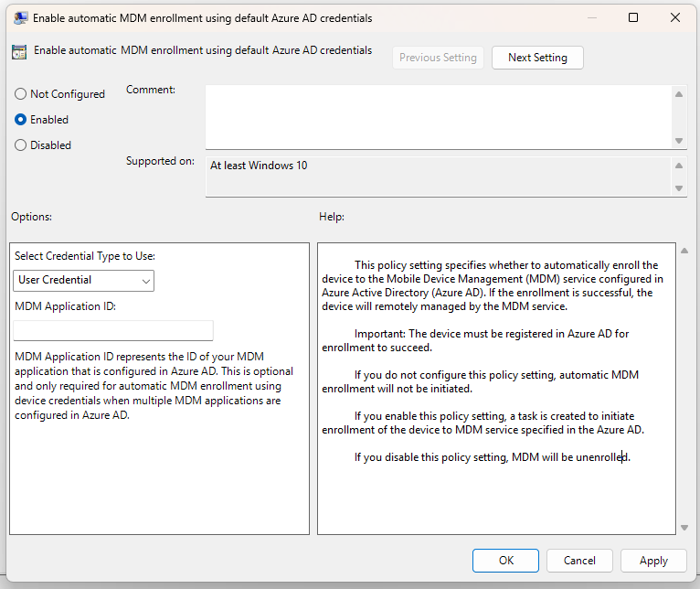The image size is (700, 589).
Task: Click the policy window title bar icon
Action: point(20,18)
